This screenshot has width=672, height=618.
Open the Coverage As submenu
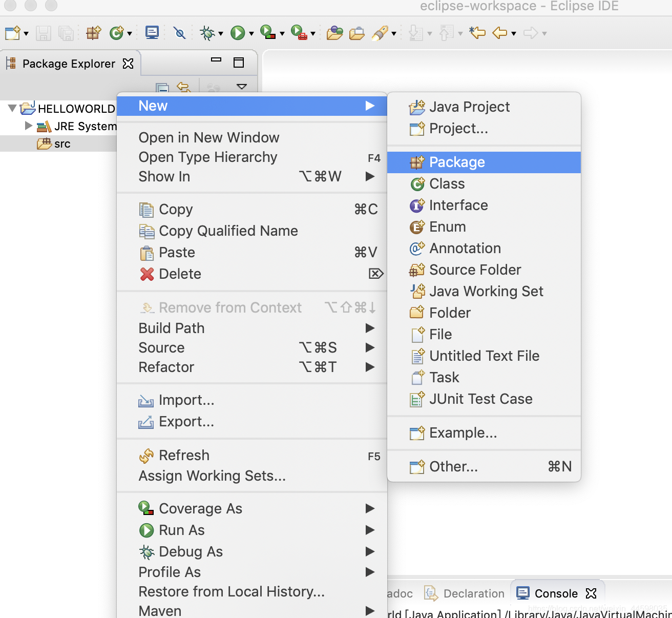252,508
